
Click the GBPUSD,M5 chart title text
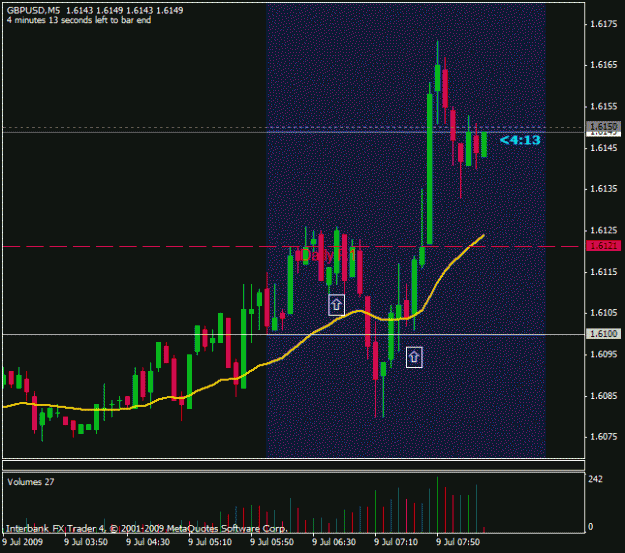pyautogui.click(x=33, y=11)
